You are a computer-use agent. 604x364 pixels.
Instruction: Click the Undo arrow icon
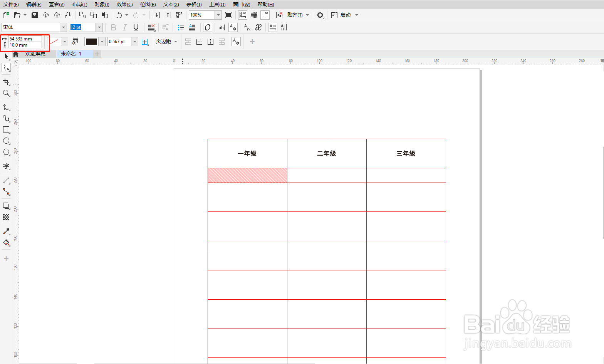[x=119, y=15]
